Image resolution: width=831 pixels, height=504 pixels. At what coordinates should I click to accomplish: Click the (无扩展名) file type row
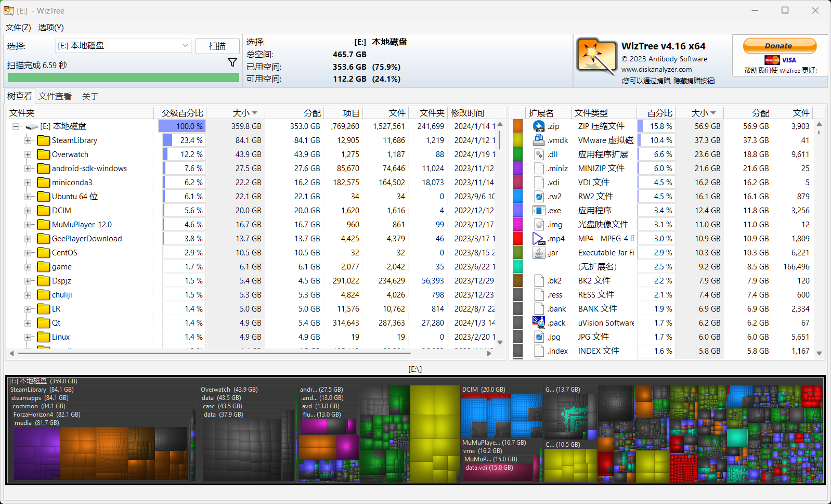pos(663,267)
